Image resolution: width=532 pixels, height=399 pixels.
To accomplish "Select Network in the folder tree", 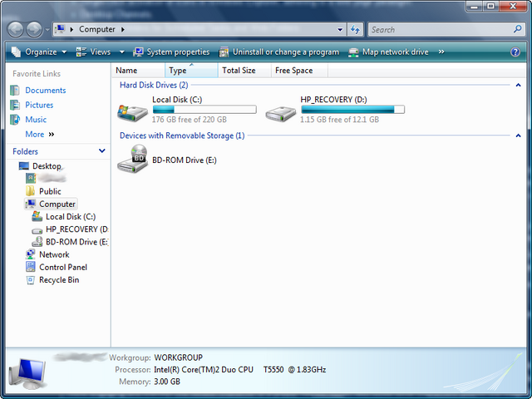I will click(54, 254).
